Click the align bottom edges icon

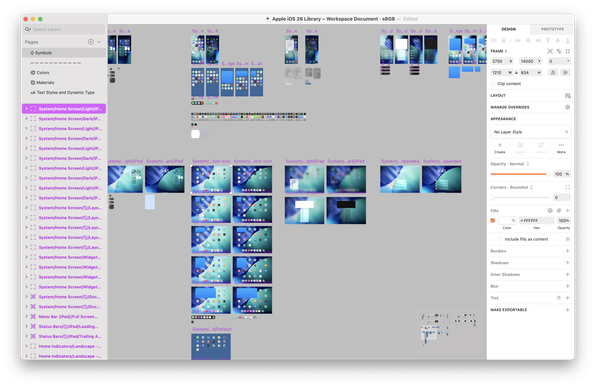(x=568, y=41)
